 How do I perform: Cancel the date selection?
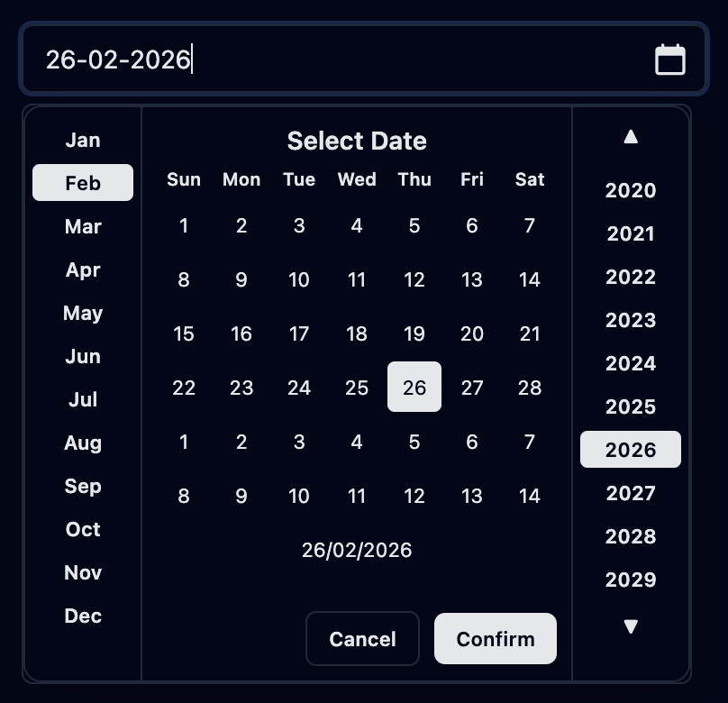point(362,638)
